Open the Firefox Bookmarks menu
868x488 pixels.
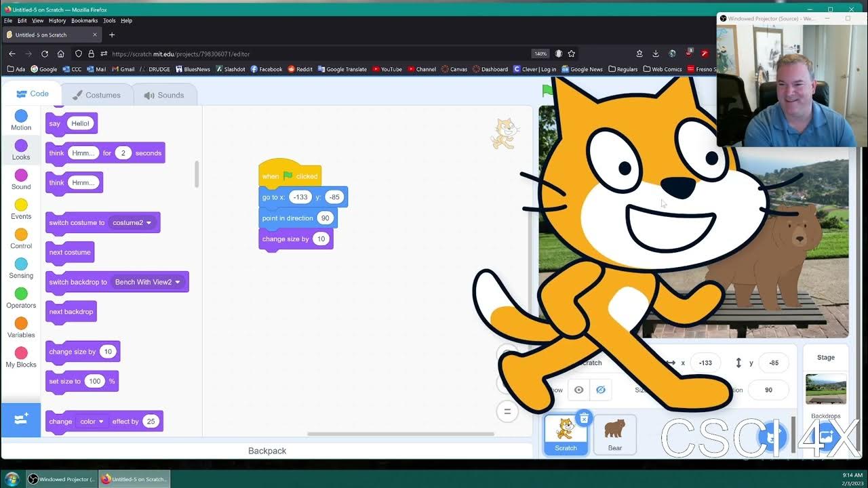[85, 21]
